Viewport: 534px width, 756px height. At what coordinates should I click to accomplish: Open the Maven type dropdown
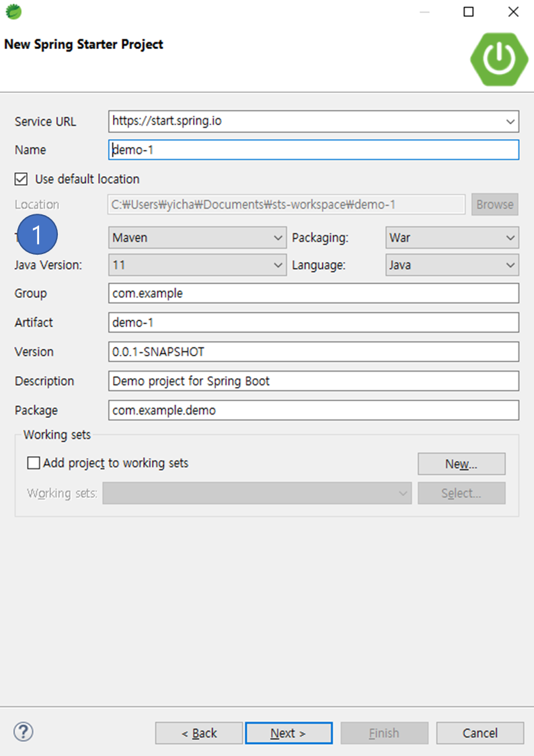[x=197, y=238]
